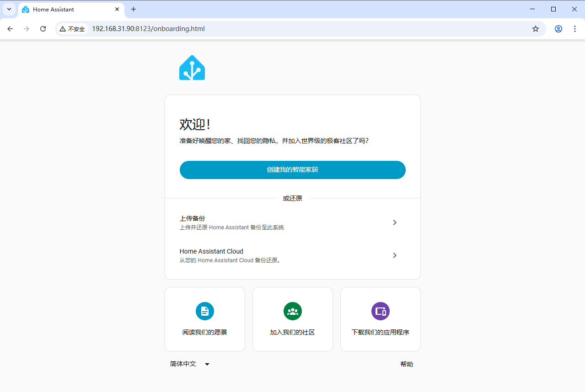Open the Chrome profile avatar icon

point(558,28)
